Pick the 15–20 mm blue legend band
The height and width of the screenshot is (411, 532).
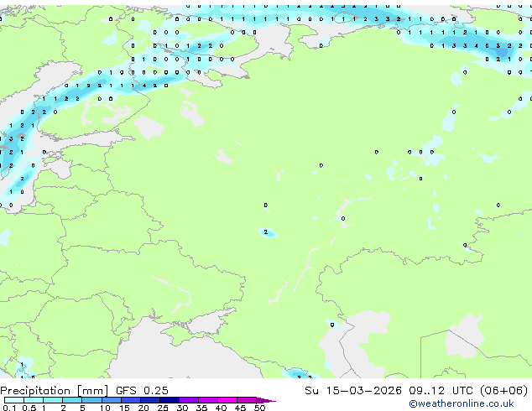(x=130, y=400)
